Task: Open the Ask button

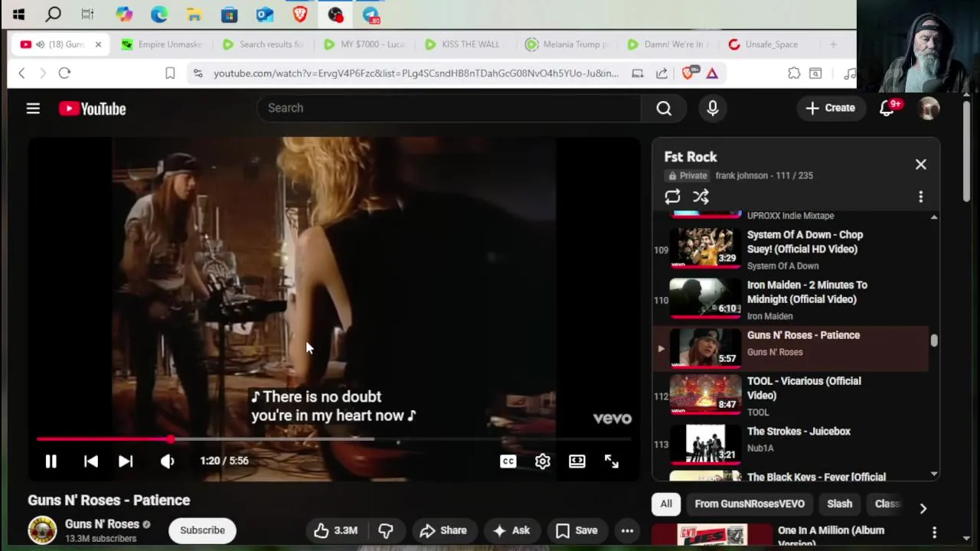Action: click(x=511, y=530)
